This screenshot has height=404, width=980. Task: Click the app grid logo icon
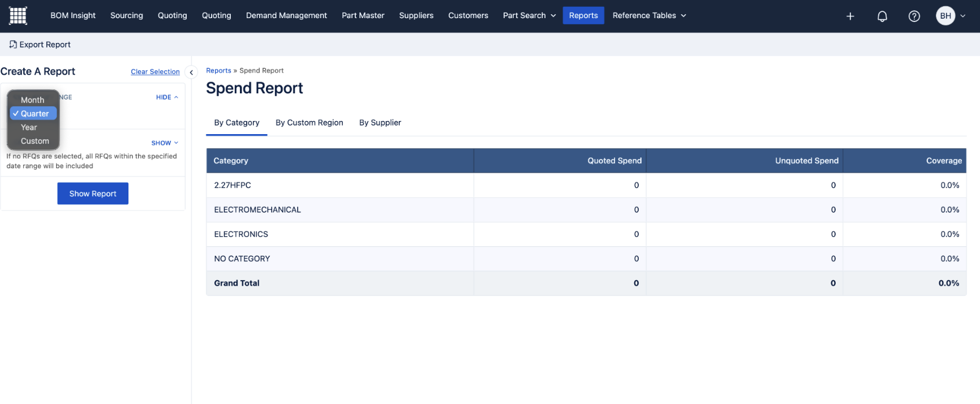pos(18,16)
